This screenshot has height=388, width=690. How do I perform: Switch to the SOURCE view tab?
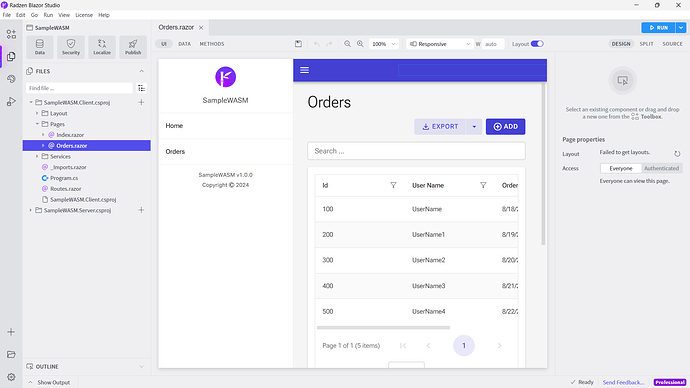tap(672, 44)
